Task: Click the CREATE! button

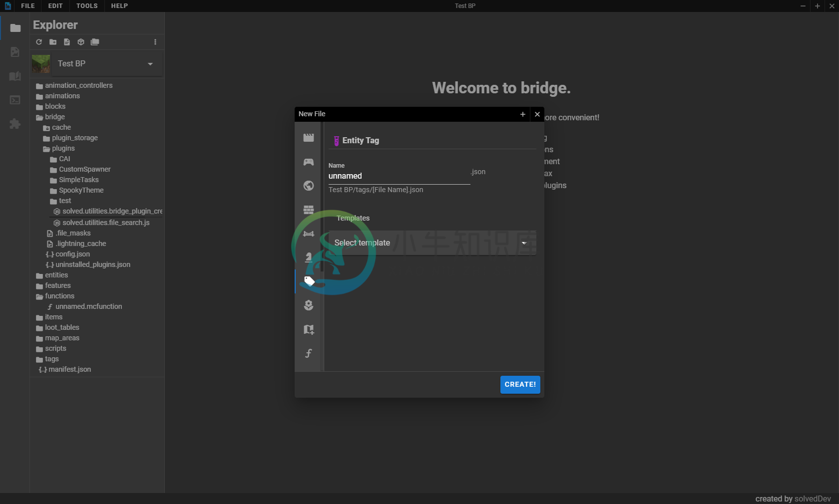Action: (x=520, y=385)
